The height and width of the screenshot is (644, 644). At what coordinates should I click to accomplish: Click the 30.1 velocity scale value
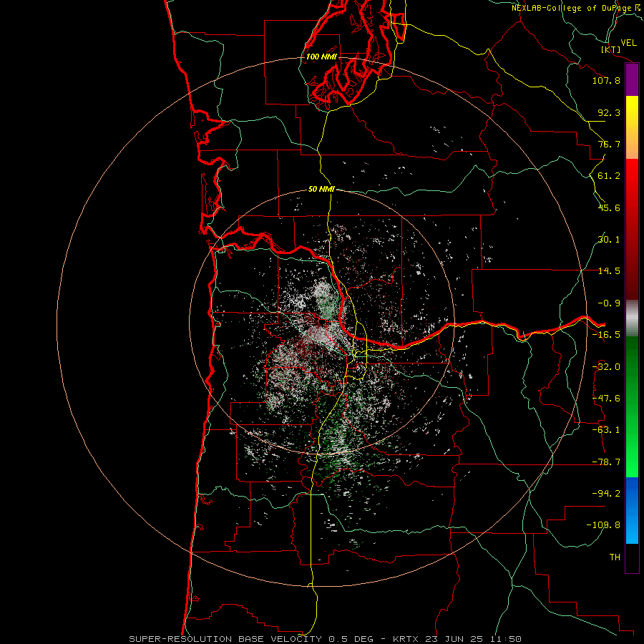click(x=609, y=240)
